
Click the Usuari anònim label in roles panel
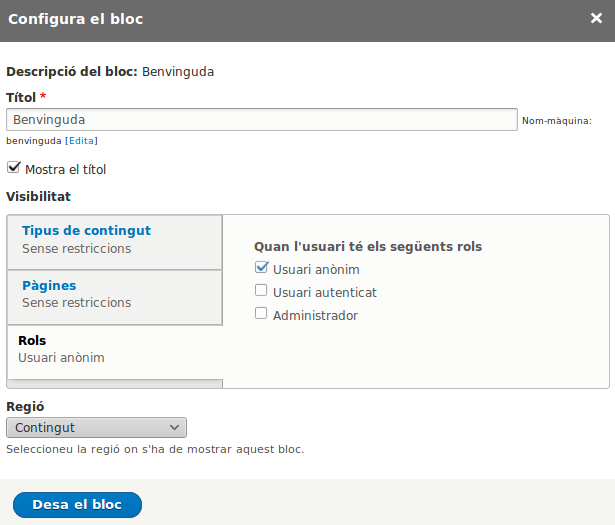[316, 270]
